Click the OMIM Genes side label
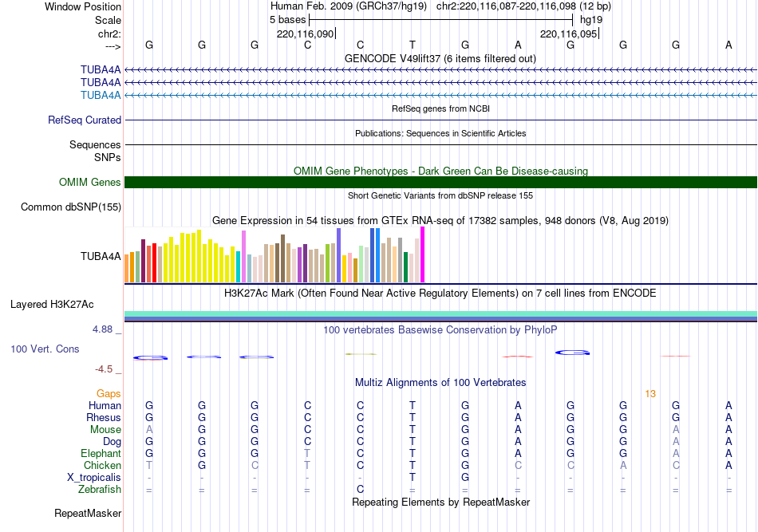This screenshot has width=758, height=532. tap(90, 182)
